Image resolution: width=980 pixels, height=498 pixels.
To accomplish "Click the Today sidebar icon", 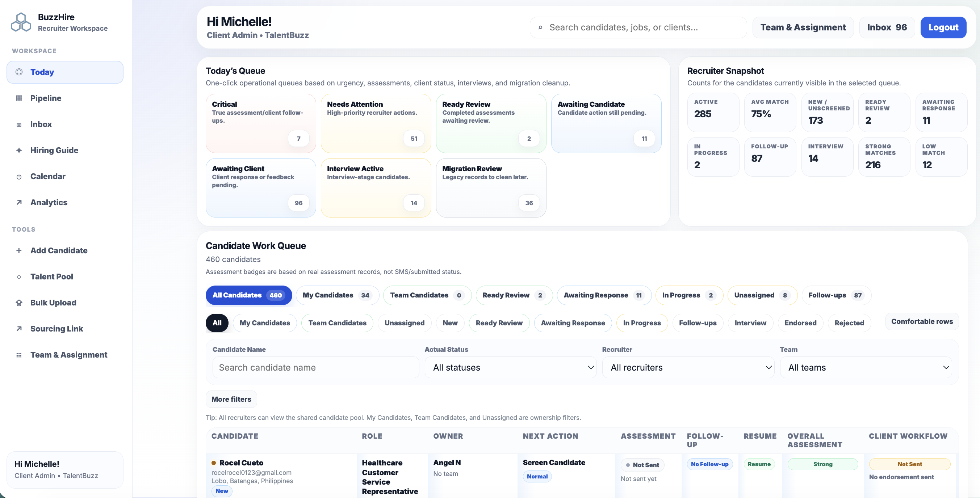I will click(19, 72).
